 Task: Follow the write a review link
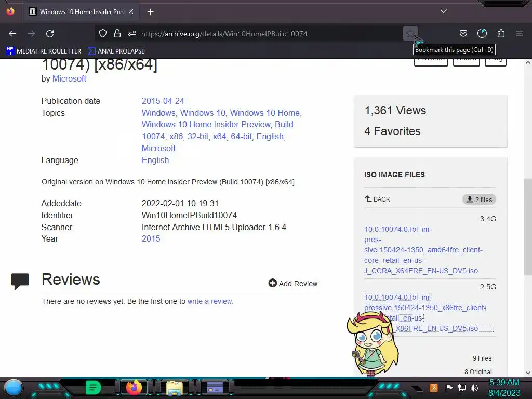pyautogui.click(x=210, y=301)
